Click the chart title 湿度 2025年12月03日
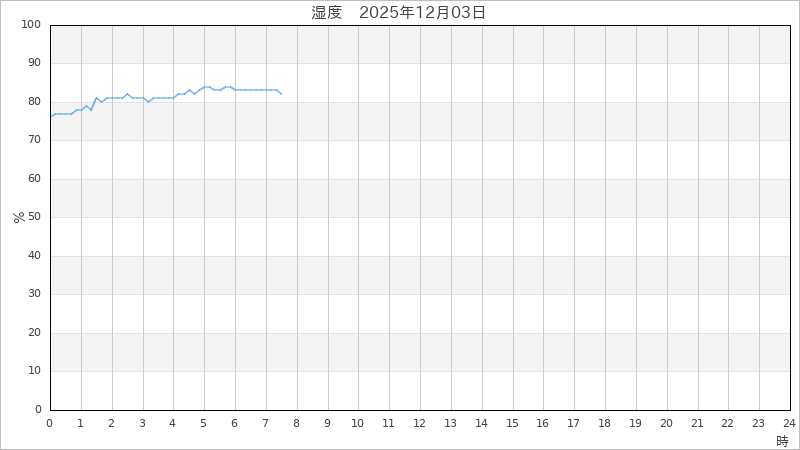800x450 pixels. coord(399,13)
